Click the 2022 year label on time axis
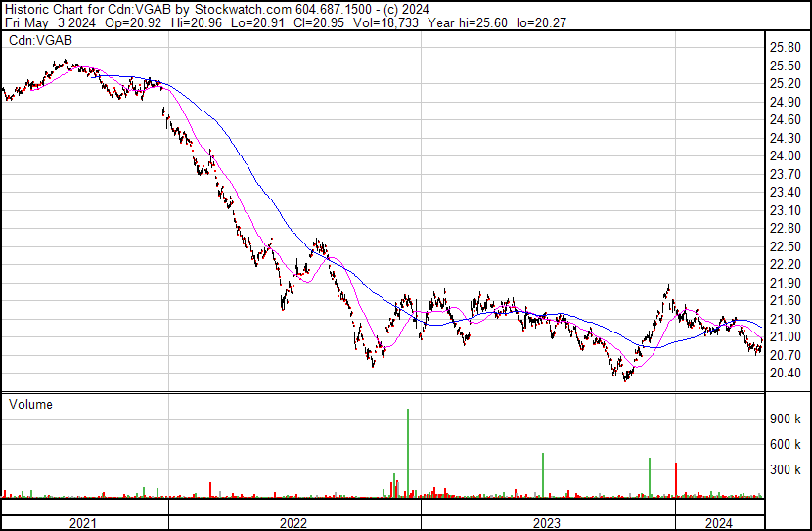The height and width of the screenshot is (531, 812). pos(293,523)
